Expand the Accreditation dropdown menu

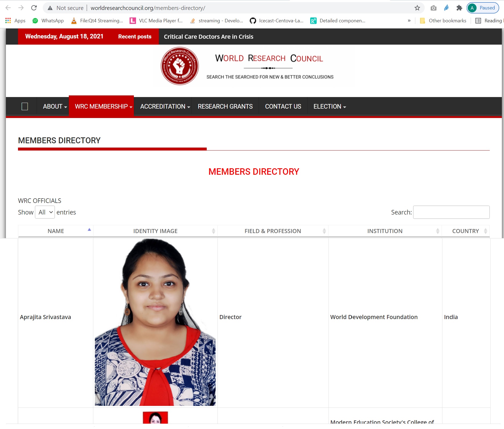tap(165, 106)
